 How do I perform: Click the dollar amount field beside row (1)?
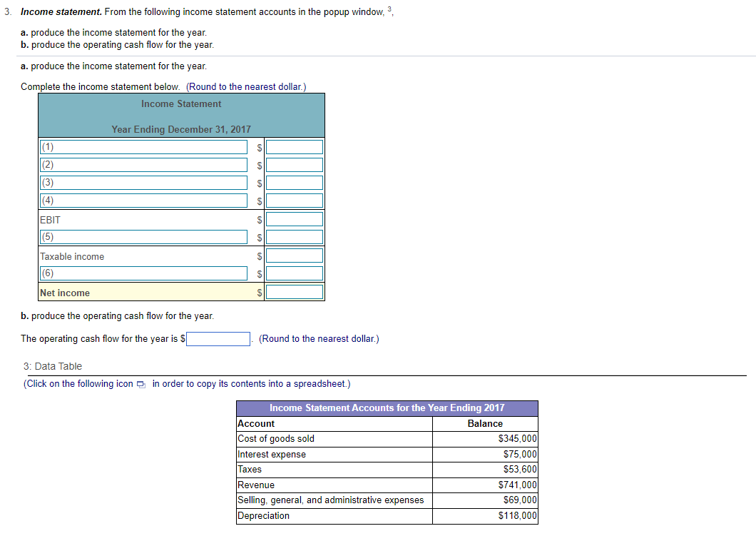click(294, 146)
